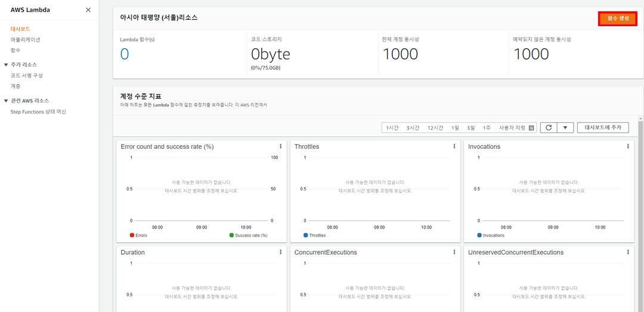Click the 0byte code storage value
The height and width of the screenshot is (312, 644).
point(271,54)
